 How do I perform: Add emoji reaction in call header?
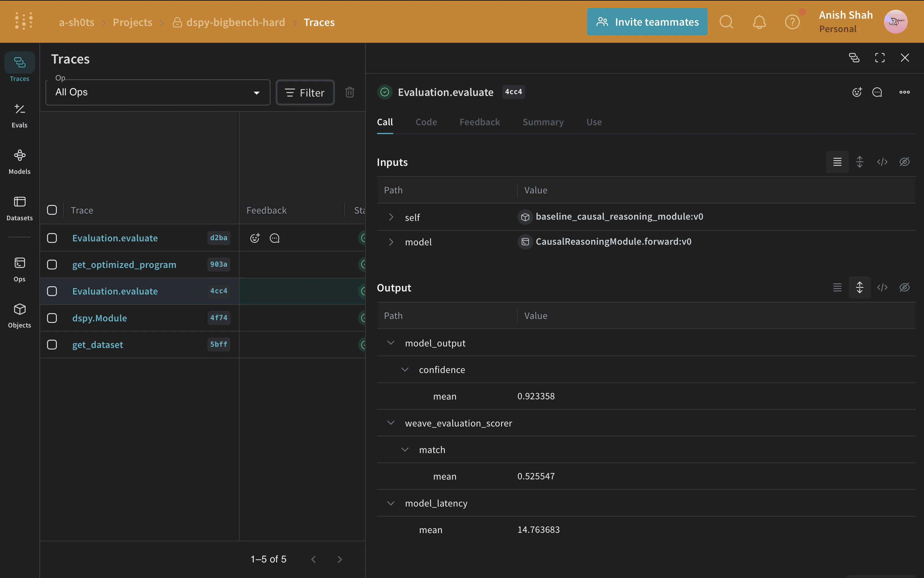click(857, 92)
